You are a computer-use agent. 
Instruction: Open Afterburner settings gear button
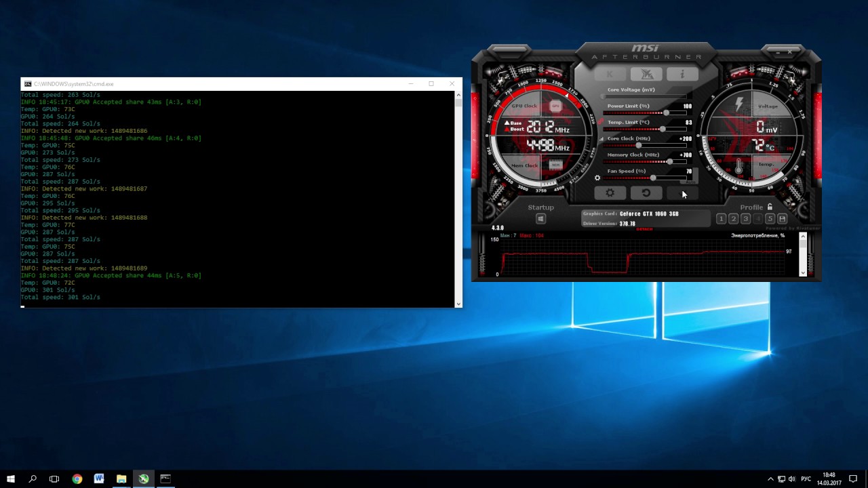pyautogui.click(x=610, y=193)
